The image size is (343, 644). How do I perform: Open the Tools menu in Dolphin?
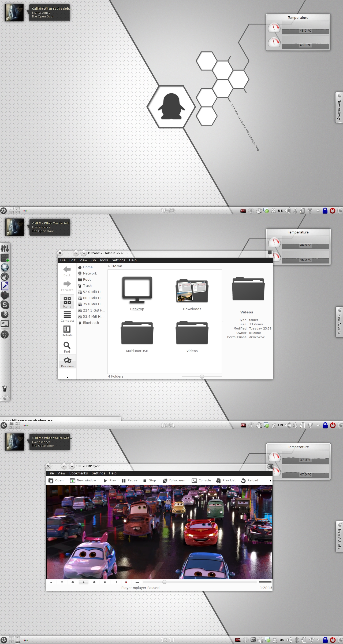click(x=104, y=260)
